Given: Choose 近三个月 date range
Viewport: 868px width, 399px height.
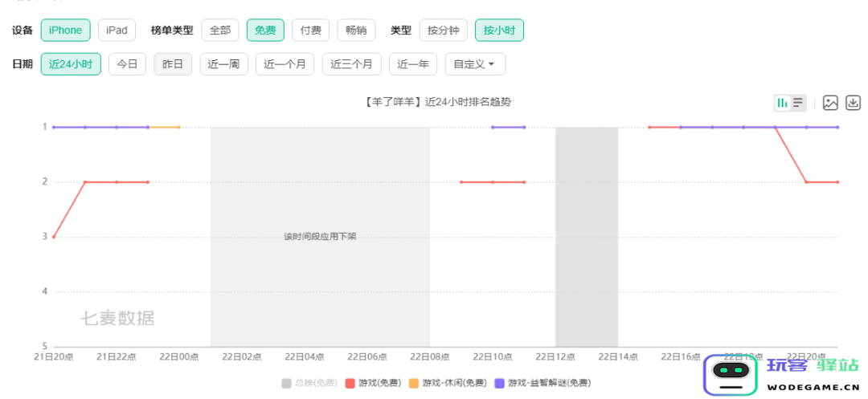Looking at the screenshot, I should tap(351, 64).
